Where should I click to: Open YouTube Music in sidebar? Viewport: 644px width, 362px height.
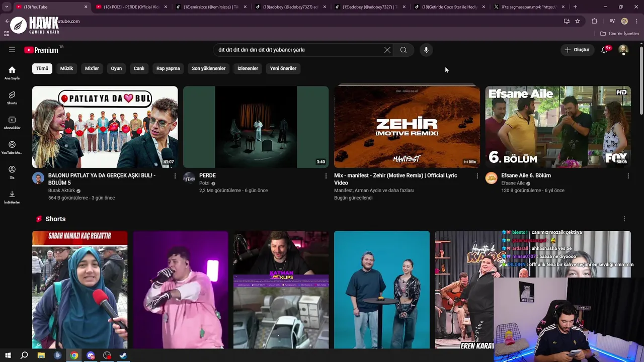click(x=12, y=147)
